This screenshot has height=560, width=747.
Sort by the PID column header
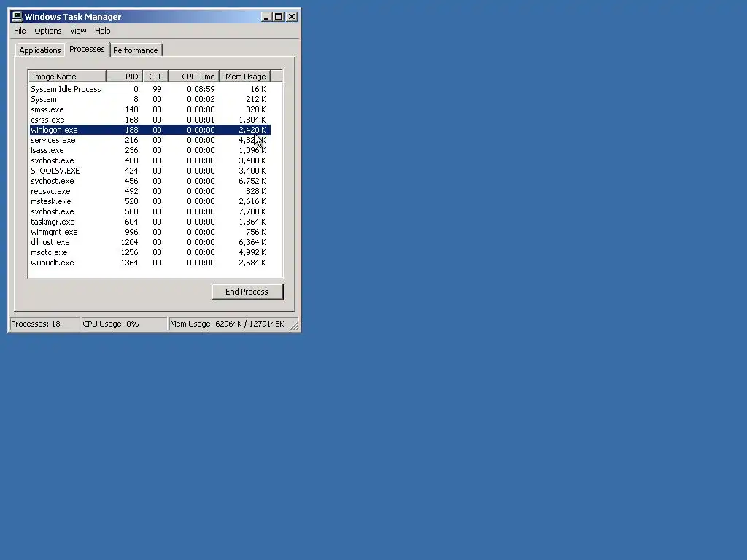(x=124, y=77)
